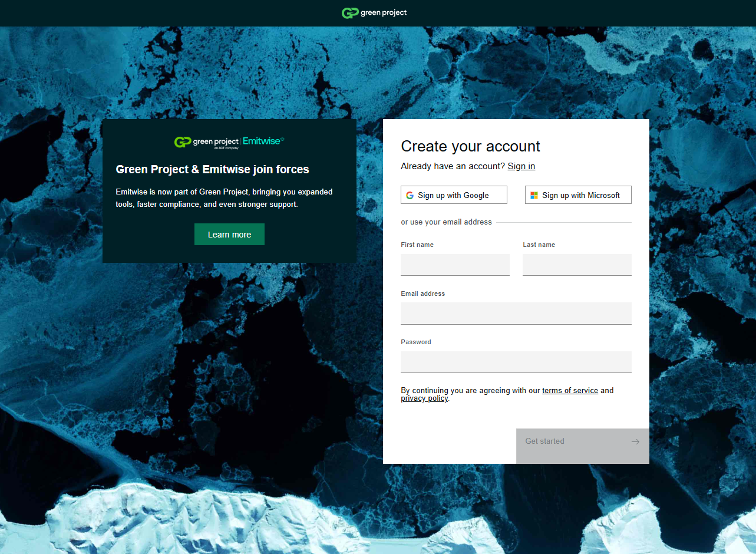Click the Create your account heading
756x554 pixels.
tap(470, 147)
